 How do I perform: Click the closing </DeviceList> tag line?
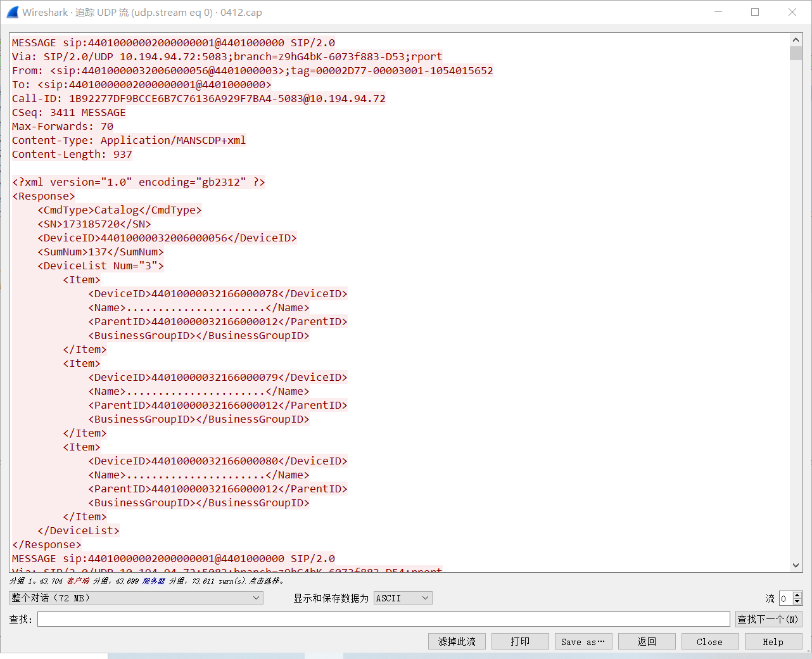pyautogui.click(x=79, y=530)
